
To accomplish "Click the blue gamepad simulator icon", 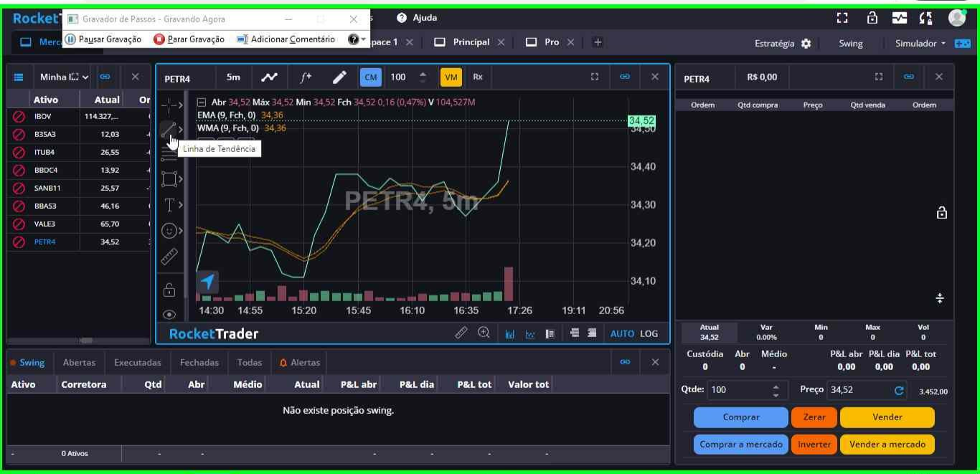I will pos(962,43).
